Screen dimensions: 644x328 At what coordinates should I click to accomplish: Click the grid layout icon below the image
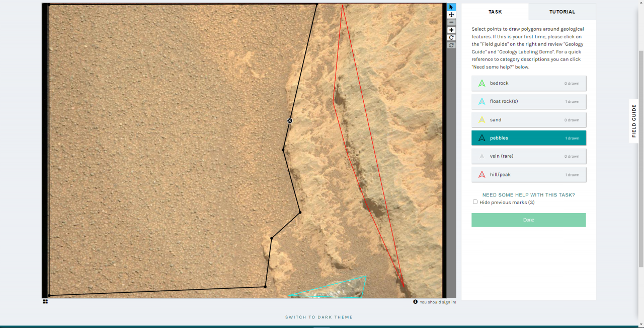45,301
